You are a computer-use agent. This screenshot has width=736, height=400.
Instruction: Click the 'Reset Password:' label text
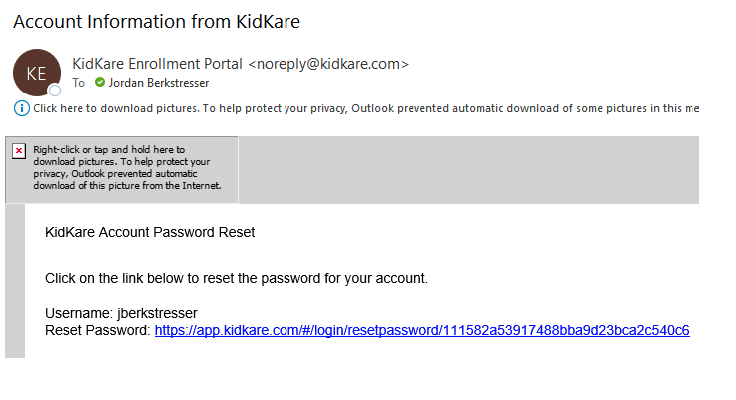pyautogui.click(x=98, y=331)
